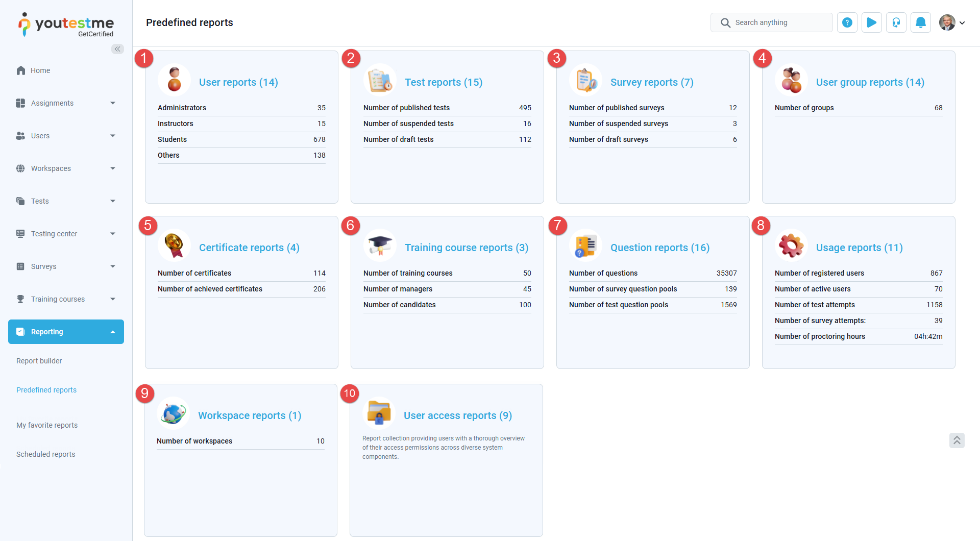Click the Training courses trophy icon
The image size is (980, 541).
(x=20, y=299)
